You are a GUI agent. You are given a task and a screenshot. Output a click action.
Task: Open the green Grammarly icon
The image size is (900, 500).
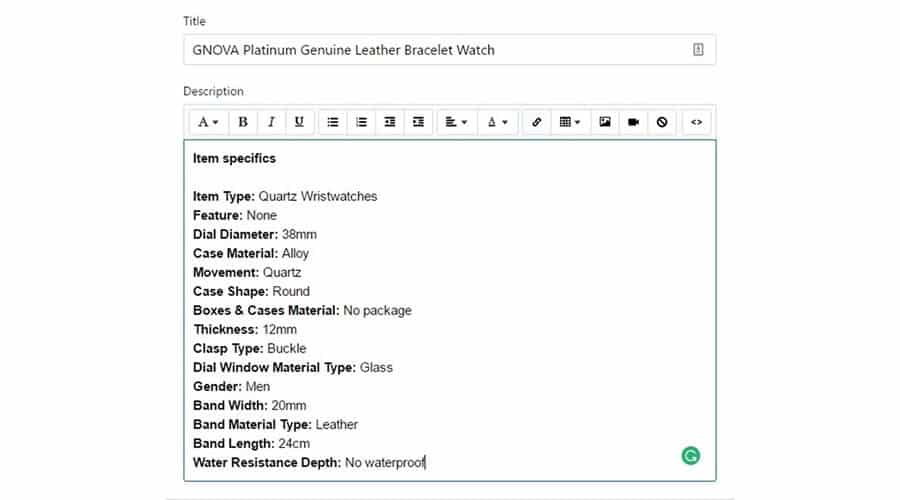coord(690,456)
